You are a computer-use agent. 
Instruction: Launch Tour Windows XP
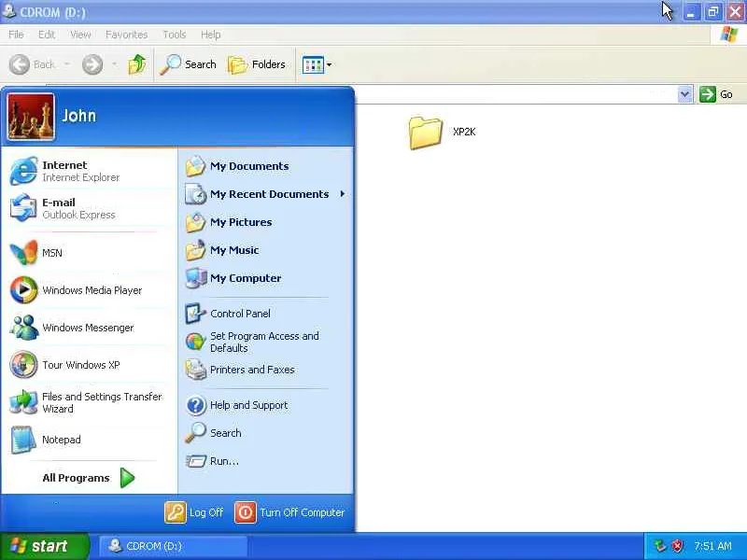tap(90, 365)
